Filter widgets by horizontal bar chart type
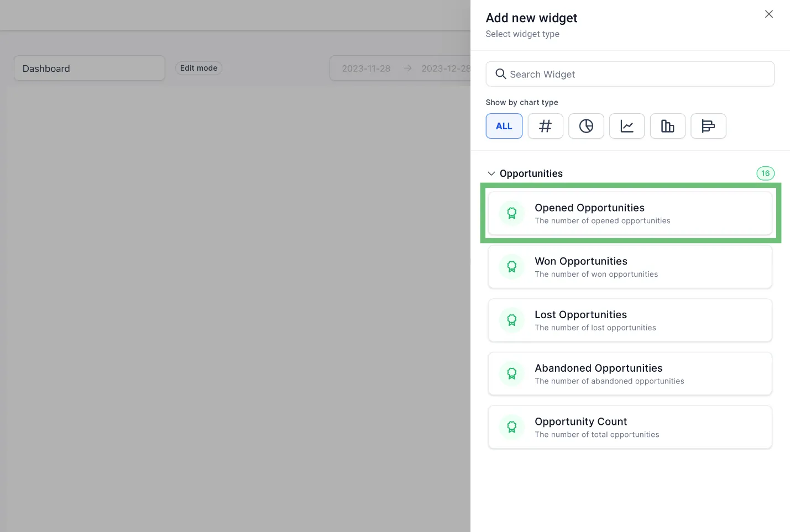The image size is (790, 532). (708, 126)
